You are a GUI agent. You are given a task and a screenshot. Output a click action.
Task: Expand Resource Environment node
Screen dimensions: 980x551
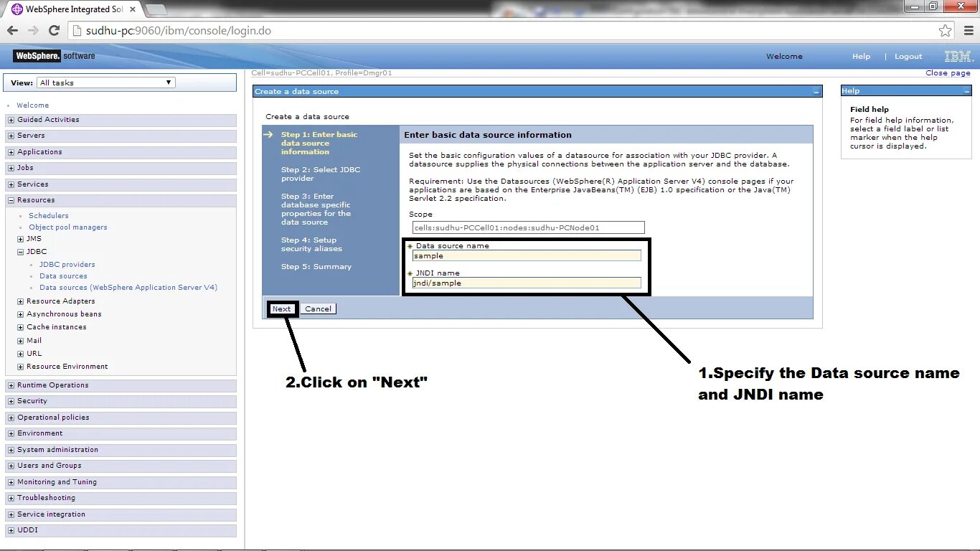pos(20,367)
